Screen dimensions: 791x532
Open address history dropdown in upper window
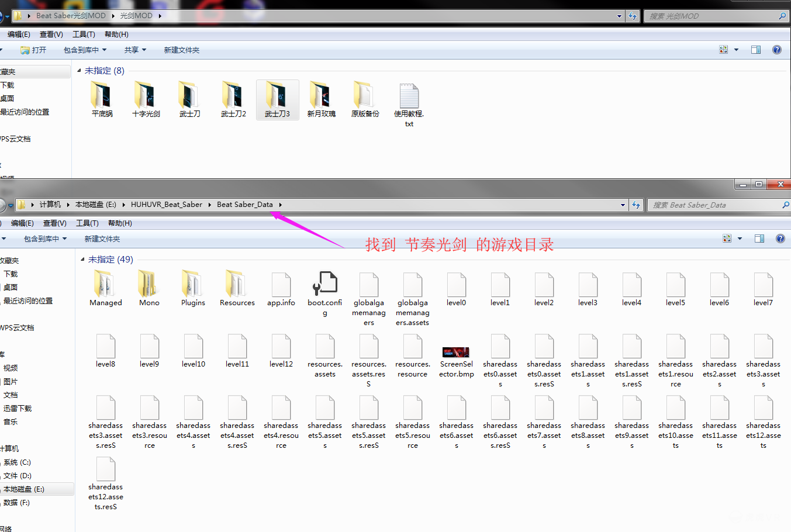(x=619, y=16)
